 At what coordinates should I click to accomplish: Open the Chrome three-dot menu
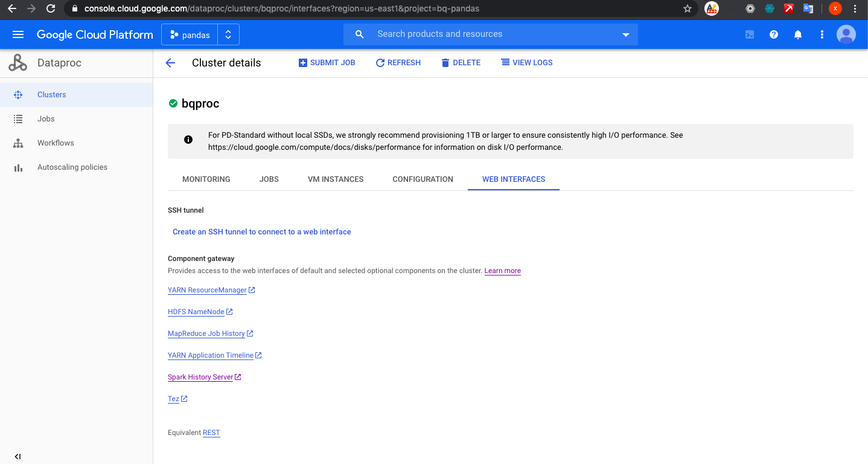point(855,8)
